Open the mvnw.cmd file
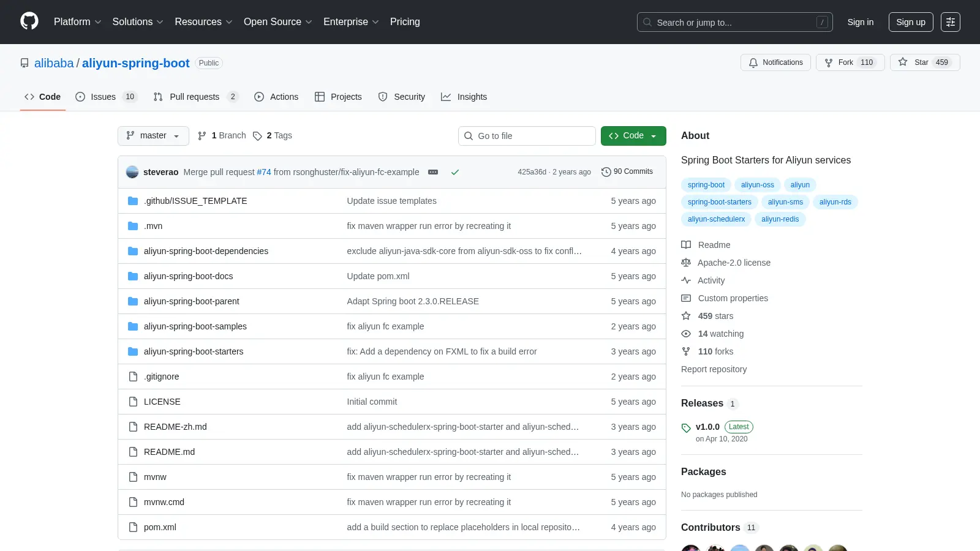980x551 pixels. point(164,502)
